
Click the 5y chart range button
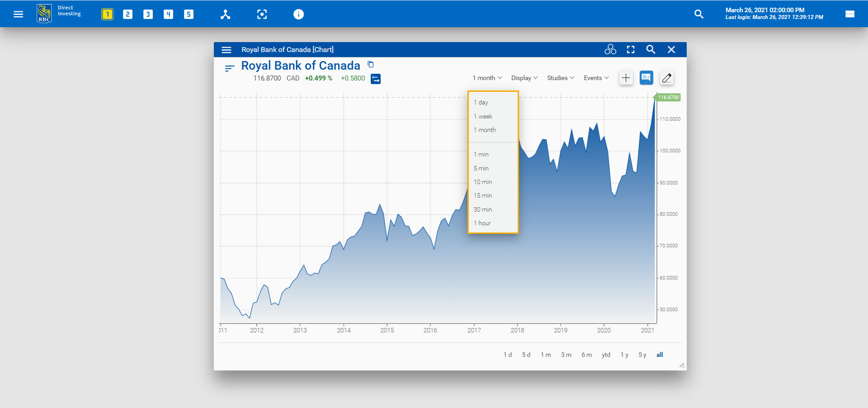642,355
